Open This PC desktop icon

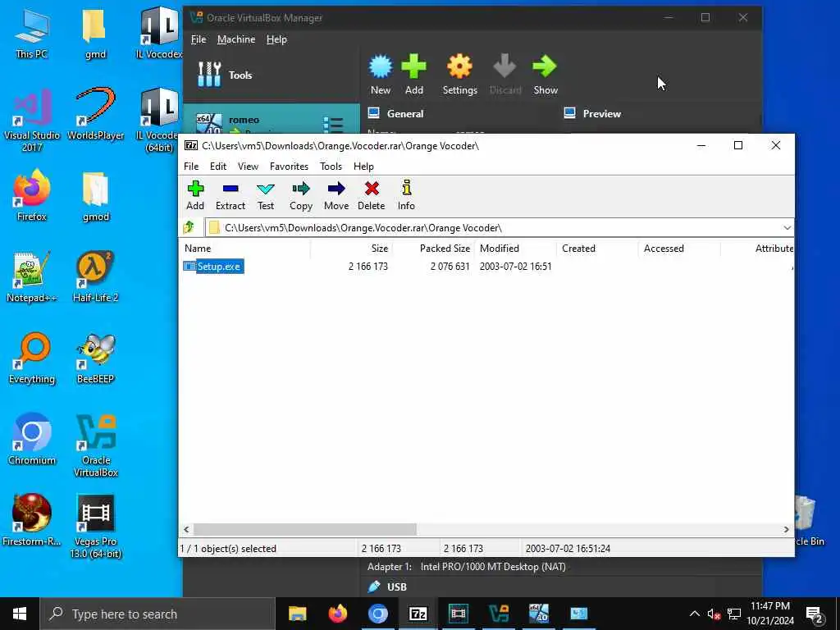[x=32, y=34]
